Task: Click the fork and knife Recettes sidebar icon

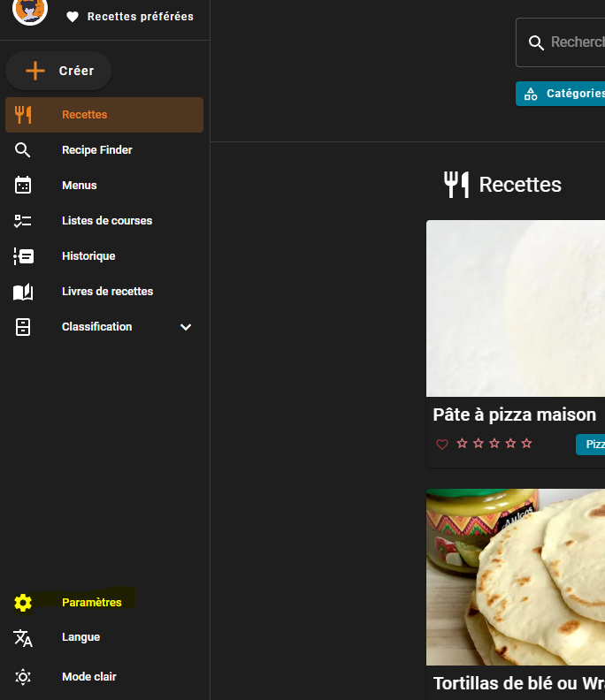Action: click(23, 115)
